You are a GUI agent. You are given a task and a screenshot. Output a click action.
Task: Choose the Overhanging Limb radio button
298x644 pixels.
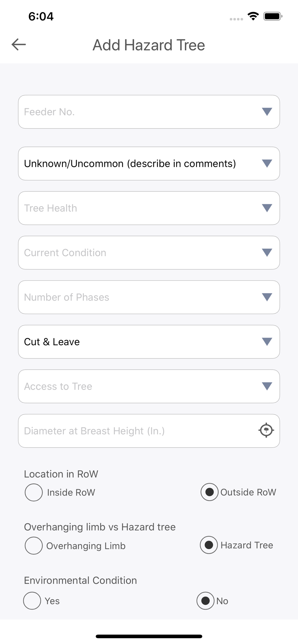[34, 545]
